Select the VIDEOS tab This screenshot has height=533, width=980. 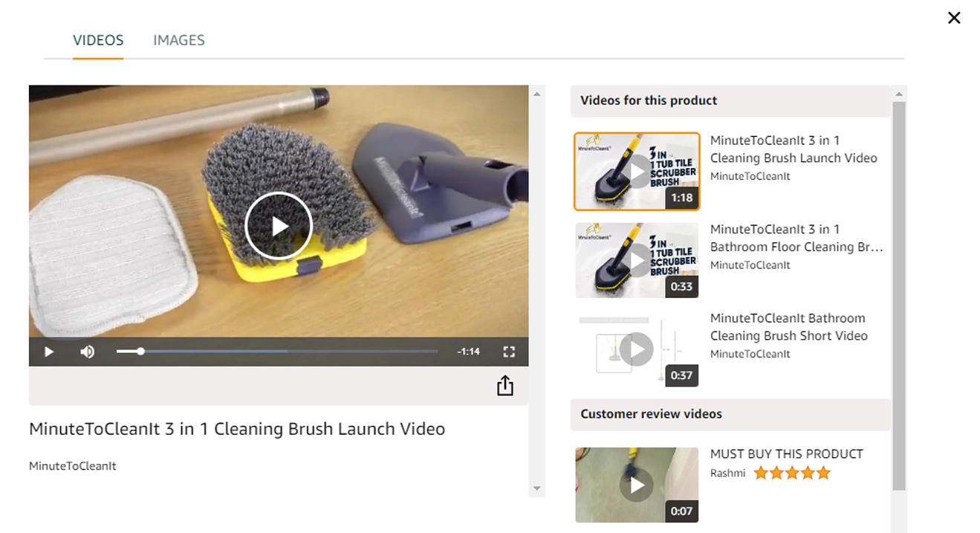point(98,40)
